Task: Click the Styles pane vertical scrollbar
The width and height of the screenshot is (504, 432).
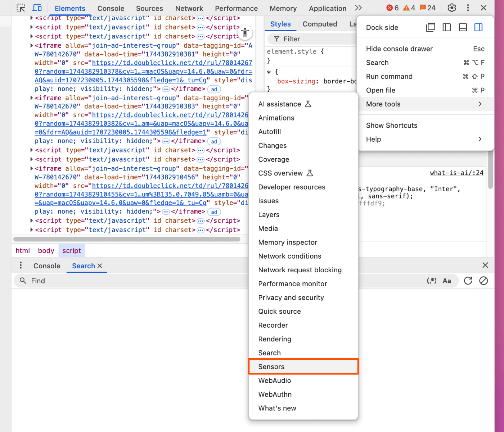Action: point(490,170)
